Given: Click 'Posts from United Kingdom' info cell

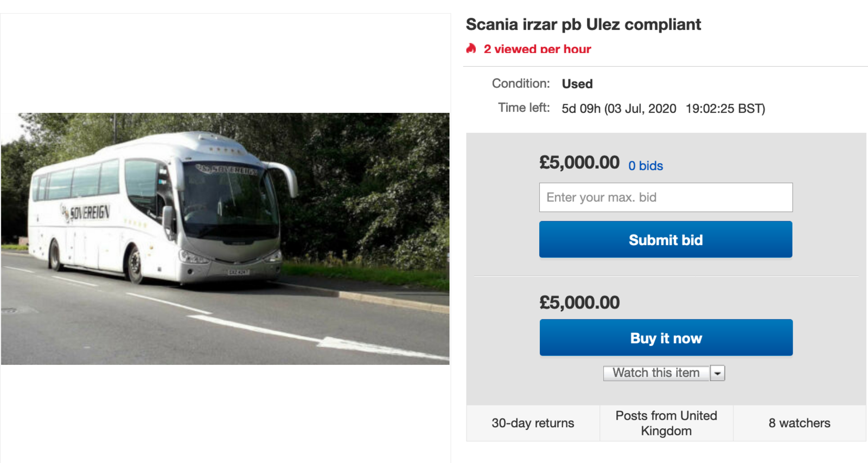Looking at the screenshot, I should [x=666, y=423].
